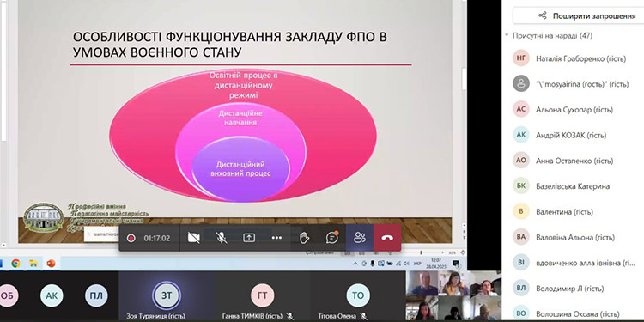The image size is (644, 322).
Task: Click the Дистанційний виховний процес ellipse
Action: tap(240, 169)
